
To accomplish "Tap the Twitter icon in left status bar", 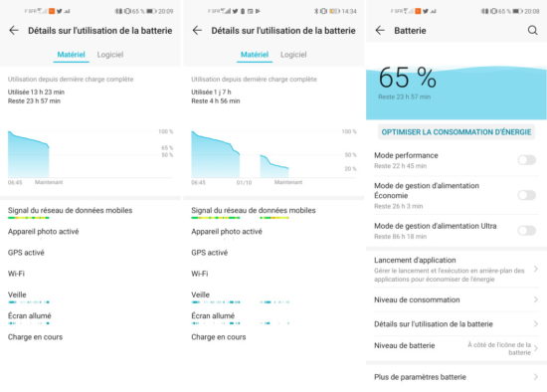I will point(60,11).
